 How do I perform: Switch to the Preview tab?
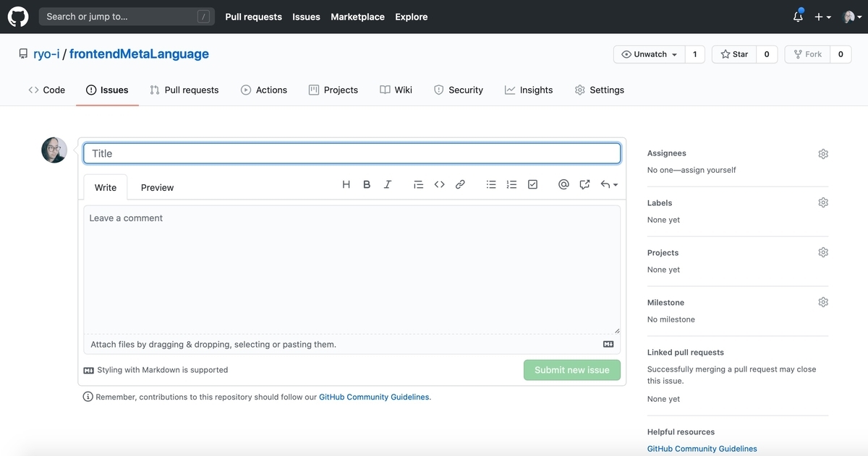pos(157,187)
